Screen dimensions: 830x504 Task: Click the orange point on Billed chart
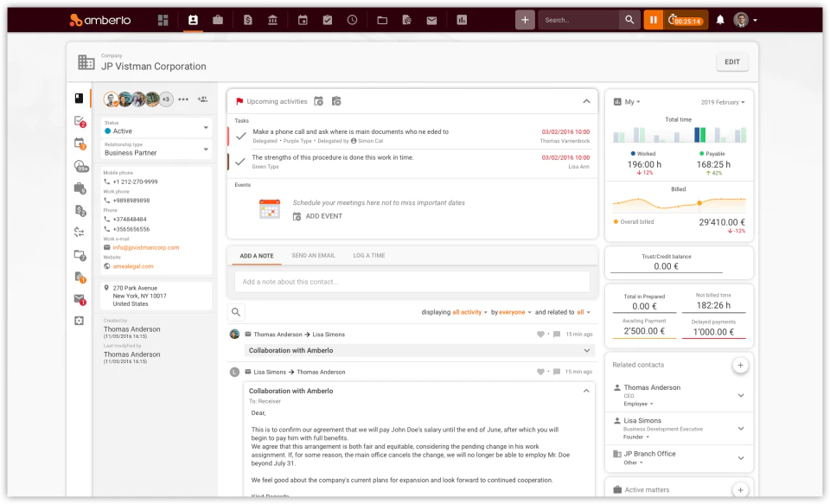[699, 203]
